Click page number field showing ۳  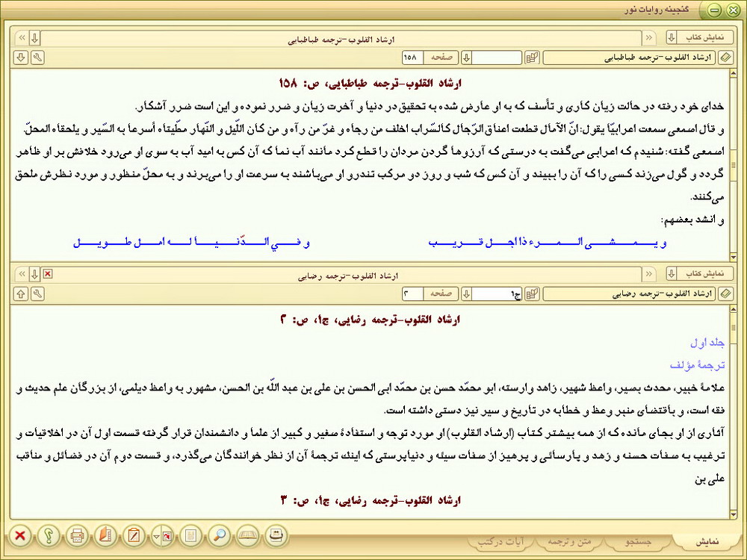pos(412,293)
